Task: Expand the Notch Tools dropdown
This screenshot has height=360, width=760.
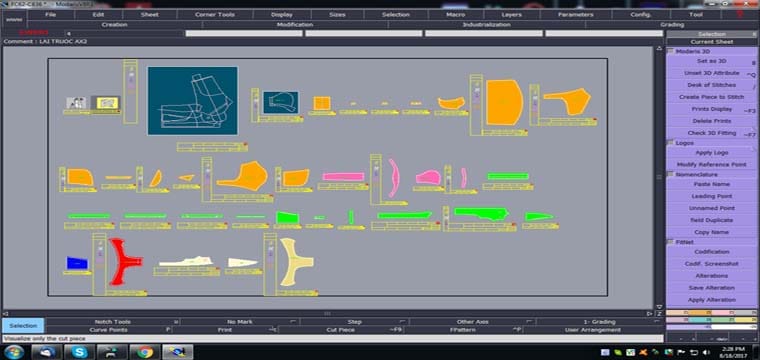Action: [176, 322]
